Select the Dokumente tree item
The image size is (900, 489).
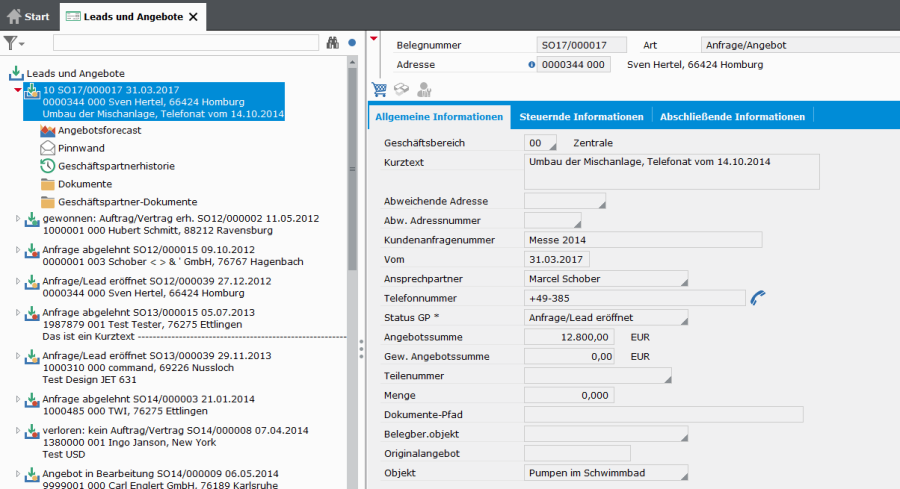point(85,184)
